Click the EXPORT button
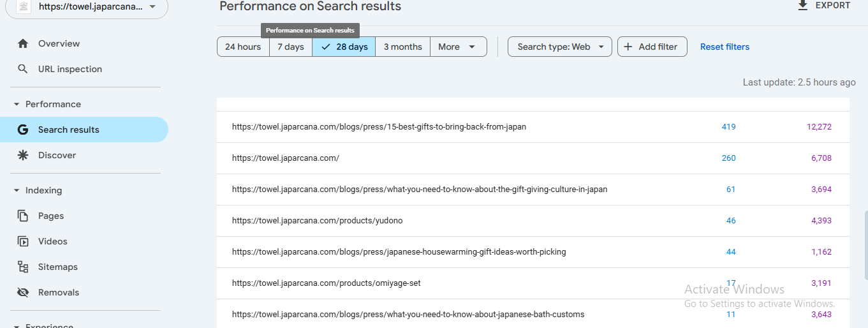Screen dimensions: 868x328 (x=823, y=5)
